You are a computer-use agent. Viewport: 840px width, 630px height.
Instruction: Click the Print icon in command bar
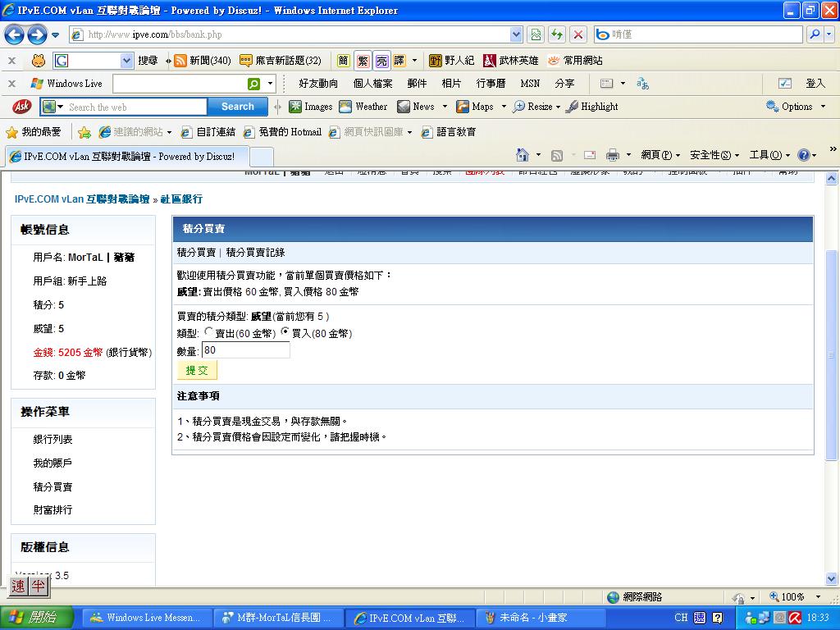612,155
